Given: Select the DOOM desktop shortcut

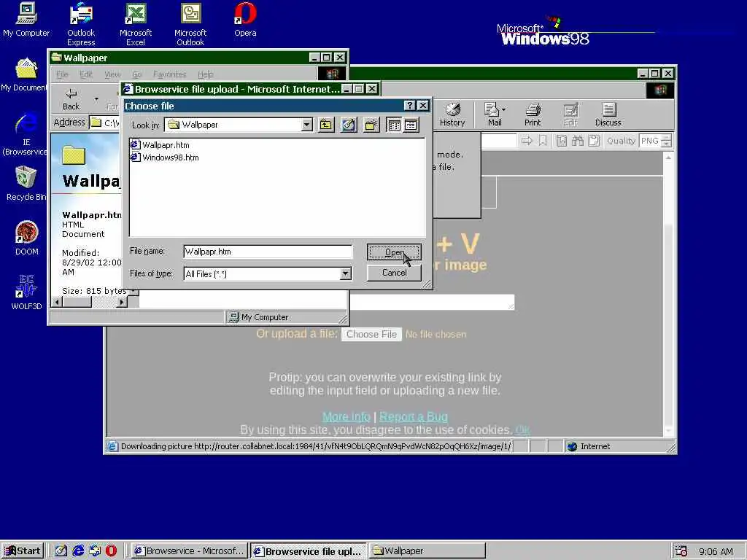Looking at the screenshot, I should tap(27, 238).
